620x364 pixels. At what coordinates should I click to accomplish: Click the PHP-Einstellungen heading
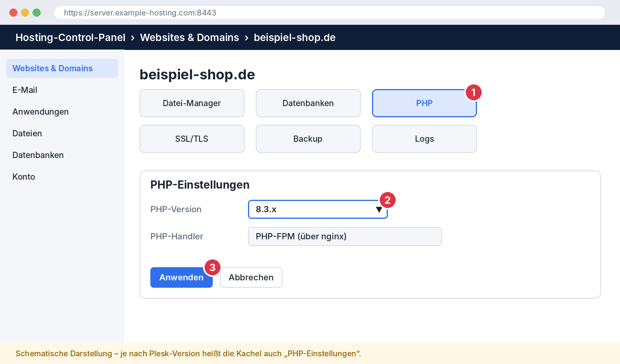[200, 185]
